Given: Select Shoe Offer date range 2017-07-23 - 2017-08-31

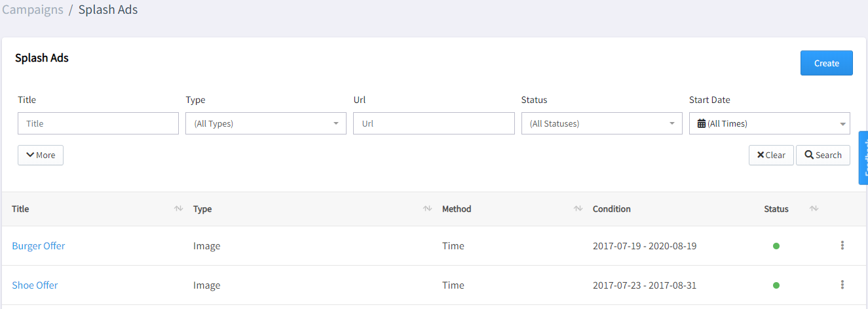Looking at the screenshot, I should 645,285.
